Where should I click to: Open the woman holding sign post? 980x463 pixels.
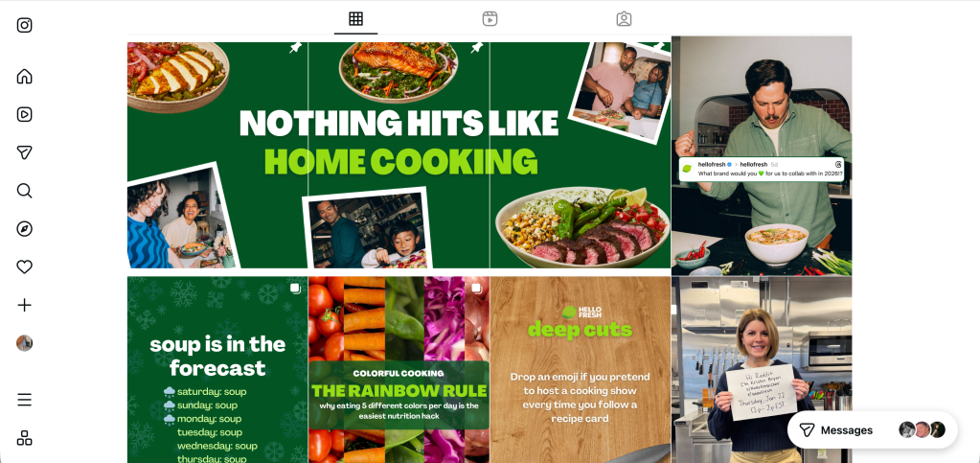[x=762, y=370]
